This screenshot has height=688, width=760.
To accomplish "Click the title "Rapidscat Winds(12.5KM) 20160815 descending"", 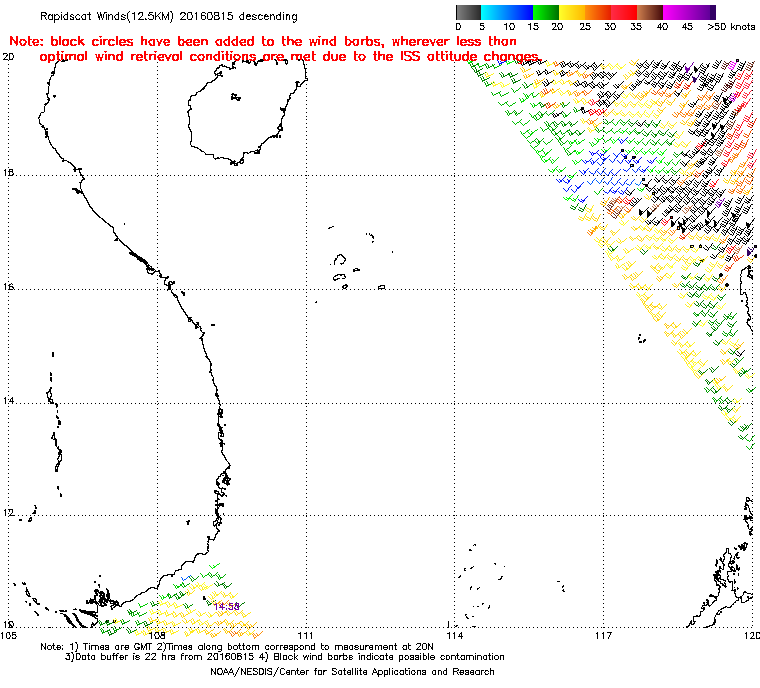I will coord(169,16).
